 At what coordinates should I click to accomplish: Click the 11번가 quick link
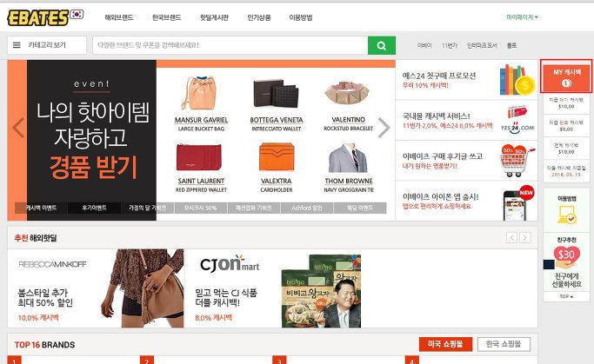pyautogui.click(x=450, y=45)
